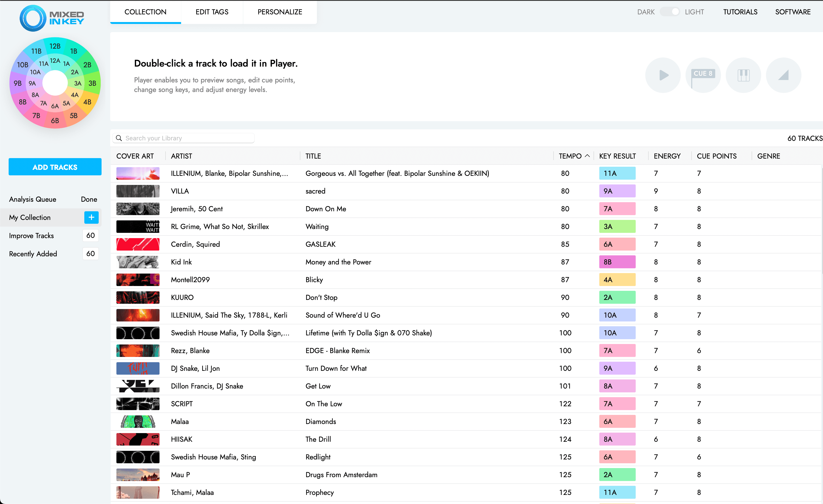Pick 4B on the Camelot wheel
This screenshot has width=823, height=504.
pyautogui.click(x=87, y=102)
